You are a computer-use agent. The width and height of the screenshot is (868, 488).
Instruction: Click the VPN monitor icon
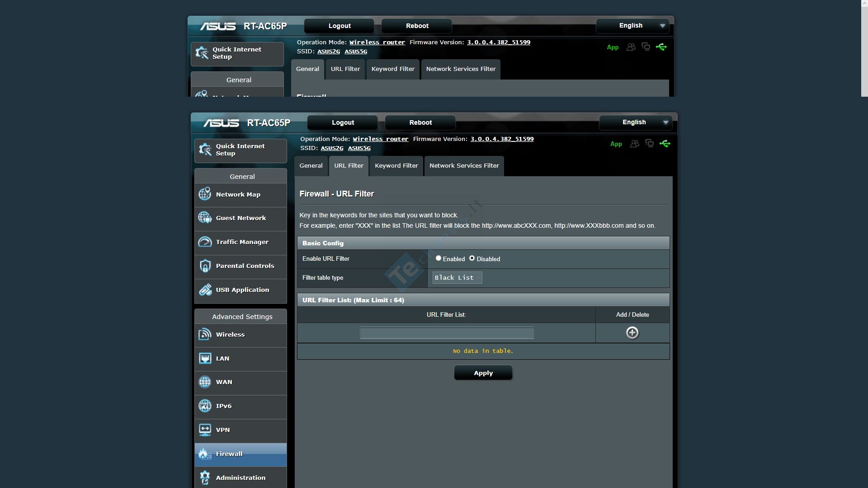[205, 430]
